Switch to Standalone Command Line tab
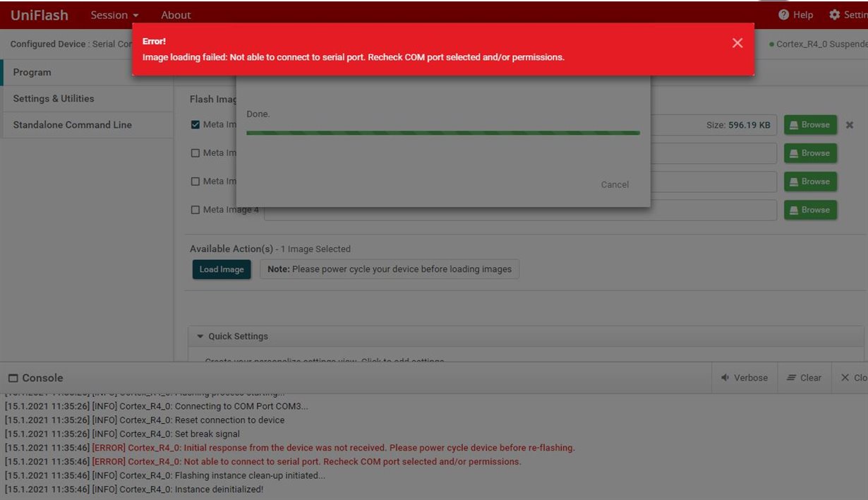868x500 pixels. pyautogui.click(x=87, y=124)
